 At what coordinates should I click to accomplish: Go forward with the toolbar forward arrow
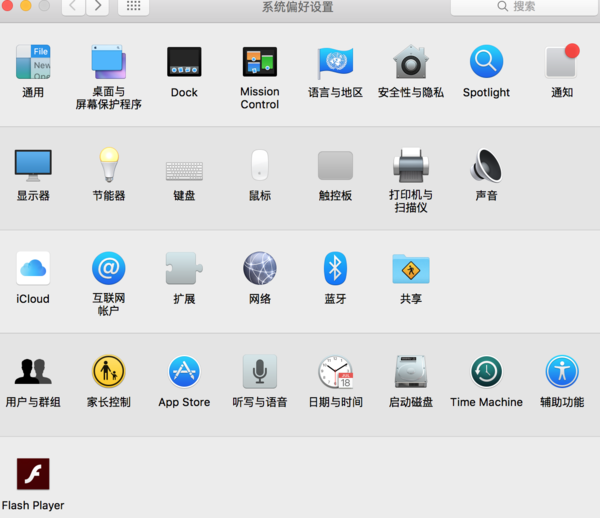click(x=98, y=6)
